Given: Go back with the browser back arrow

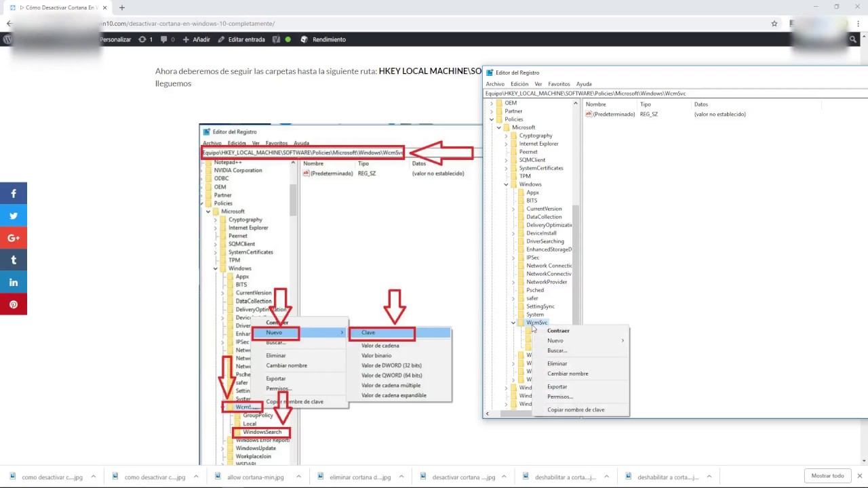Looking at the screenshot, I should click(9, 23).
